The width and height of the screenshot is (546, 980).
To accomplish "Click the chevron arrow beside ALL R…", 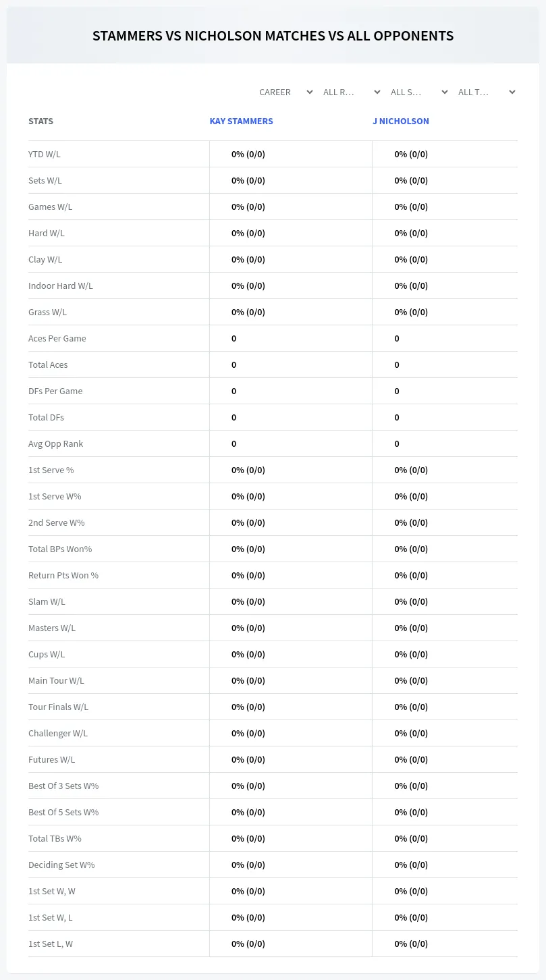I will (x=377, y=92).
